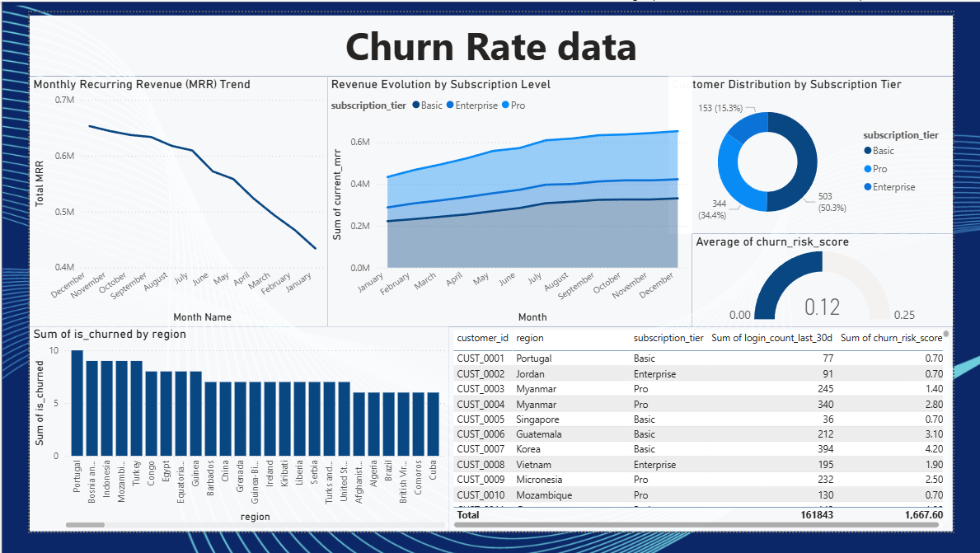
Task: Select the Basic dot in the donut chart legend
Action: pos(868,151)
